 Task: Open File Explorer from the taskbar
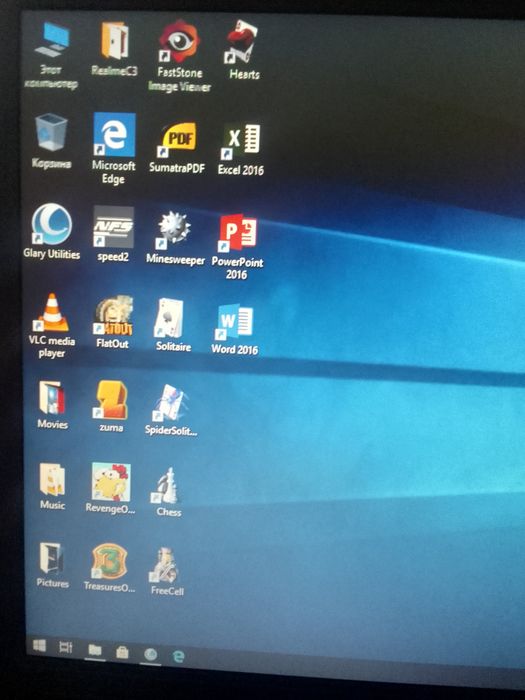[95, 650]
